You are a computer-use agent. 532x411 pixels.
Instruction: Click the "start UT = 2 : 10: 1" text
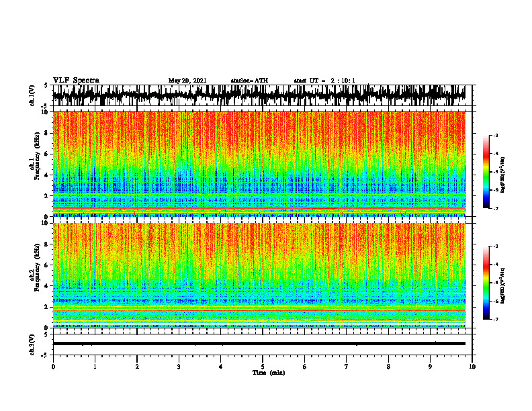(x=324, y=81)
